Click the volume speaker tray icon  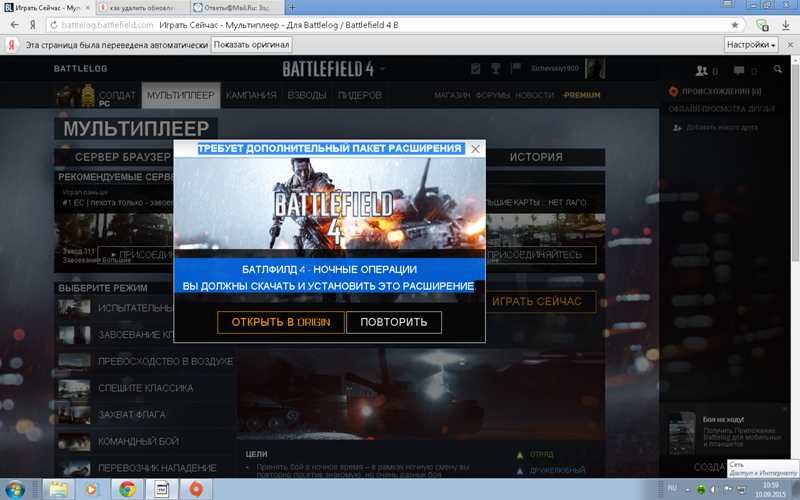point(714,490)
